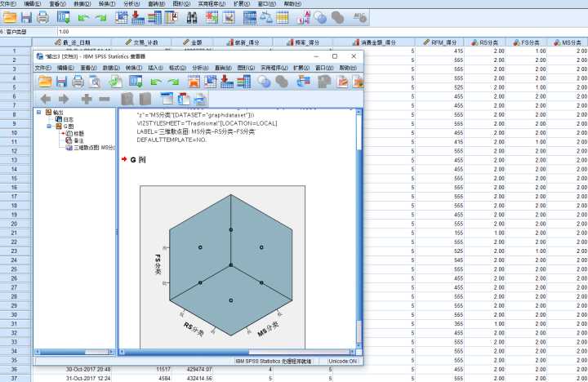This screenshot has height=382, width=588.
Task: Click the RS分类 column header
Action: (x=485, y=42)
